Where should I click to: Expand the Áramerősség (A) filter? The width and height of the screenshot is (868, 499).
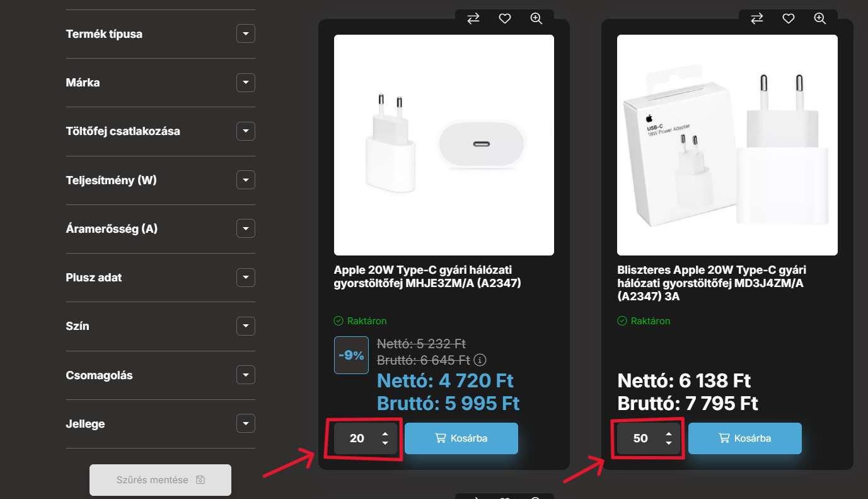[246, 229]
